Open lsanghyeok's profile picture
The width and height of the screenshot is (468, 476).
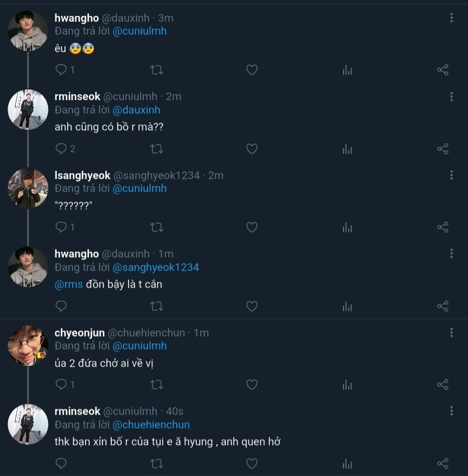point(27,188)
